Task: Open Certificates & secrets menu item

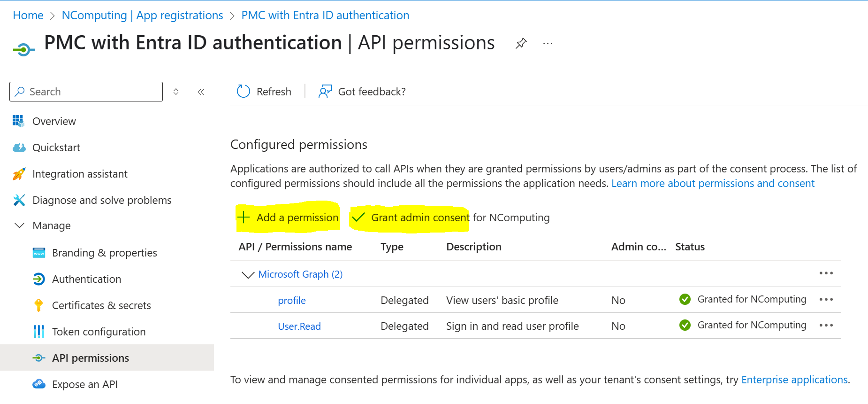Action: [x=101, y=305]
